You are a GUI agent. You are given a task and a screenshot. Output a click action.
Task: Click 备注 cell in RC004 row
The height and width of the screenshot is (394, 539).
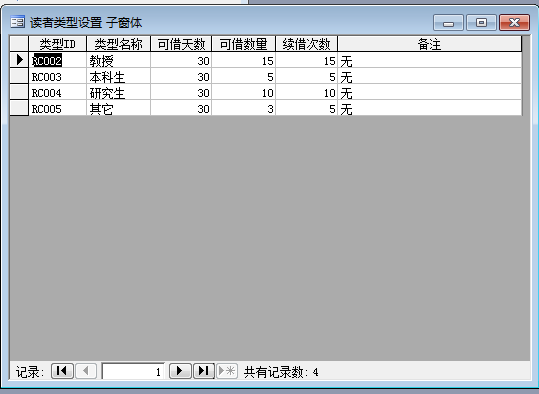point(429,92)
